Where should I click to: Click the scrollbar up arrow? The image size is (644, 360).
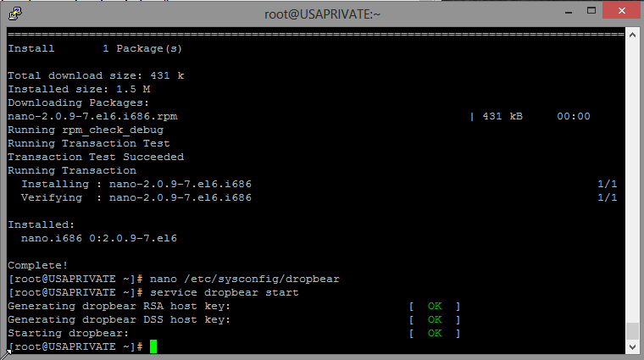[632, 36]
